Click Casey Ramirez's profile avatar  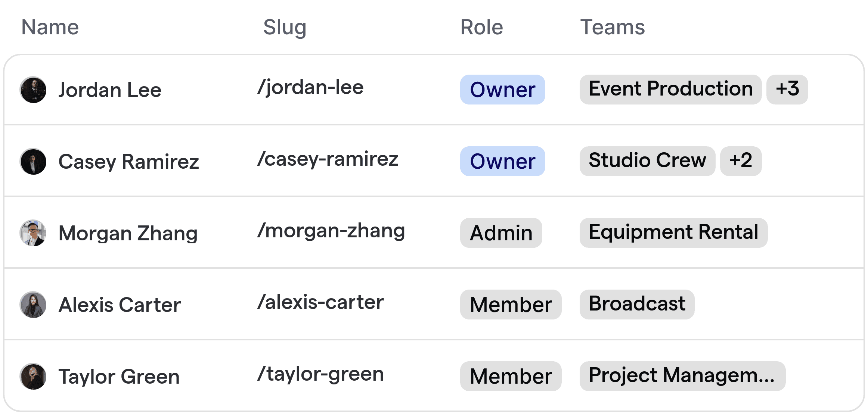[33, 161]
